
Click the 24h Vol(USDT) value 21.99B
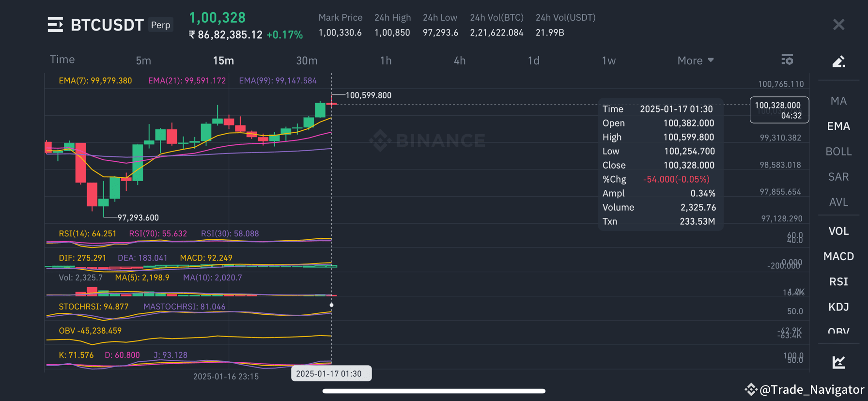click(550, 32)
